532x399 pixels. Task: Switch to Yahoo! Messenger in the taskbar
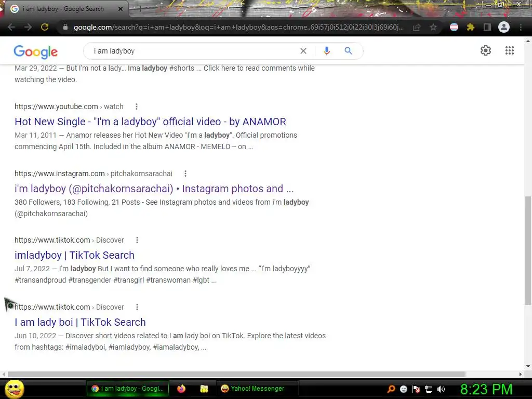[x=257, y=389]
